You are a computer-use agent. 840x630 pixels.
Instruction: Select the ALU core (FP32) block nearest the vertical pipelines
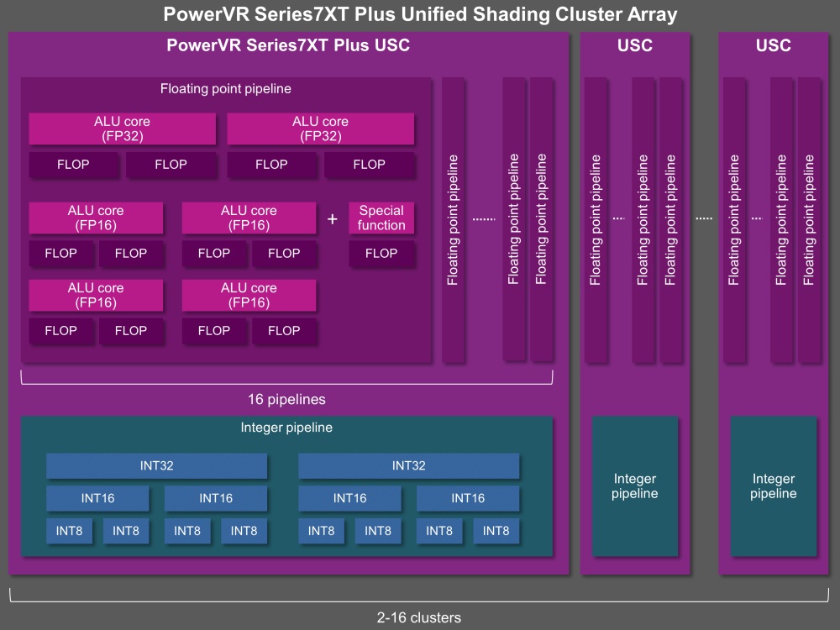click(x=320, y=129)
